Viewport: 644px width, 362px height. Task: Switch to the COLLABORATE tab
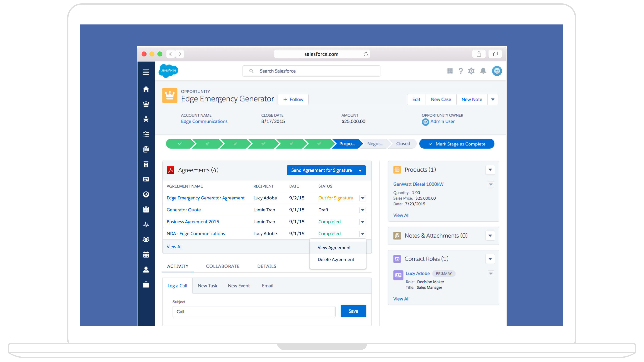(223, 266)
